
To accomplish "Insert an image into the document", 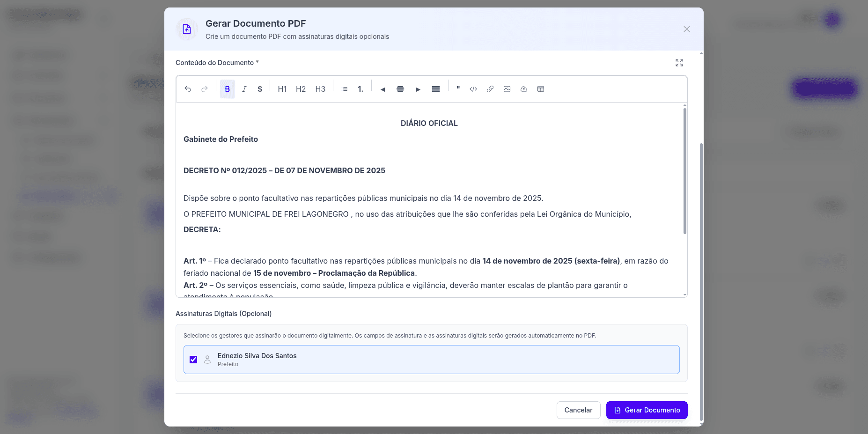I will 507,89.
